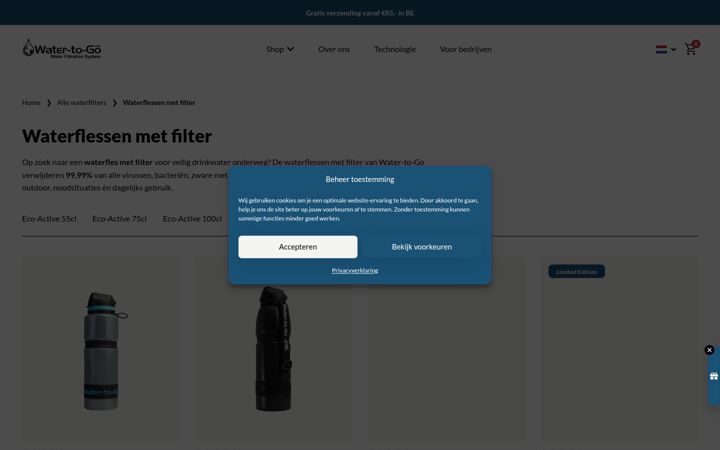
Task: Open the grey bottle product image
Action: (x=101, y=350)
